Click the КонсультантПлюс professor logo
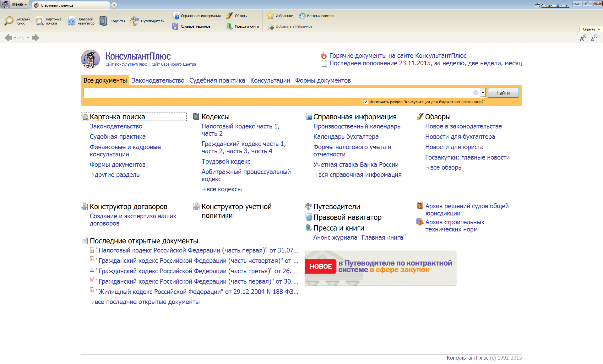This screenshot has height=364, width=603. click(90, 59)
